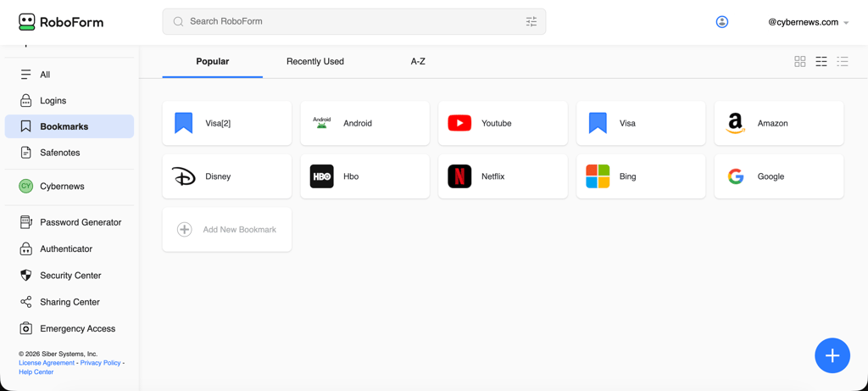Click the Password Generator sidebar icon

[x=25, y=222]
